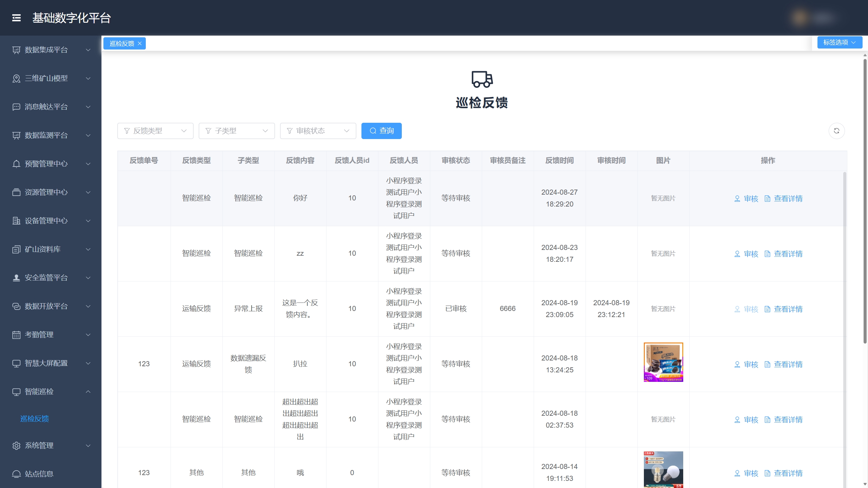This screenshot has height=488, width=868.
Task: Click the 矿山资料库 document icon
Action: [x=16, y=250]
